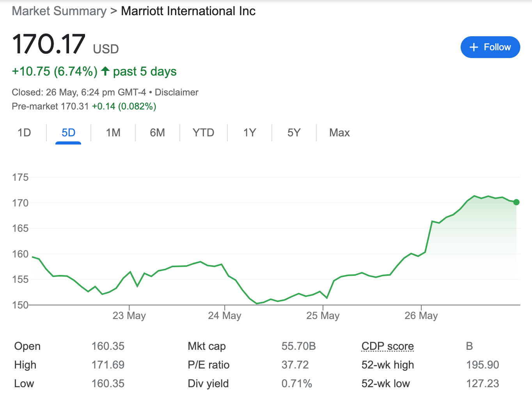Click the green up-arrow icon beside past 5 days
The image size is (532, 395).
pyautogui.click(x=105, y=71)
